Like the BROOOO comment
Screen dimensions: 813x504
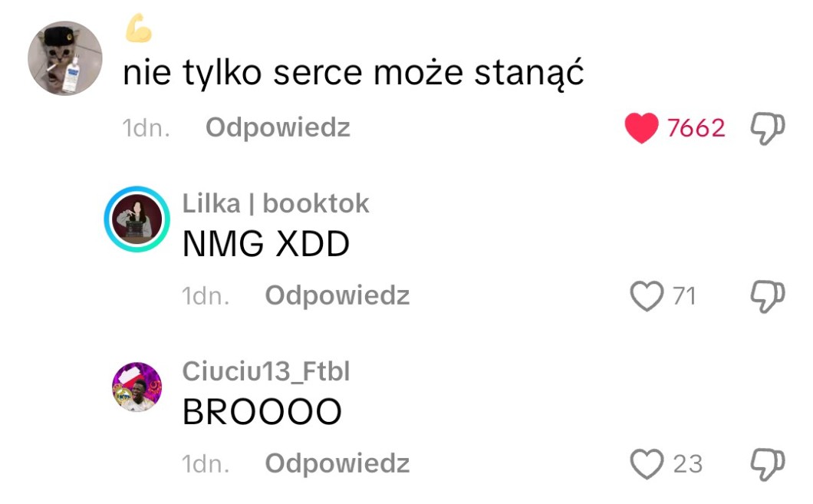click(x=647, y=464)
